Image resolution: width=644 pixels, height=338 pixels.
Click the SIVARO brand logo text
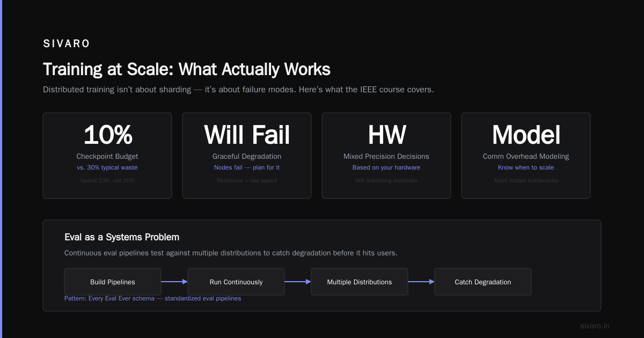tap(67, 44)
